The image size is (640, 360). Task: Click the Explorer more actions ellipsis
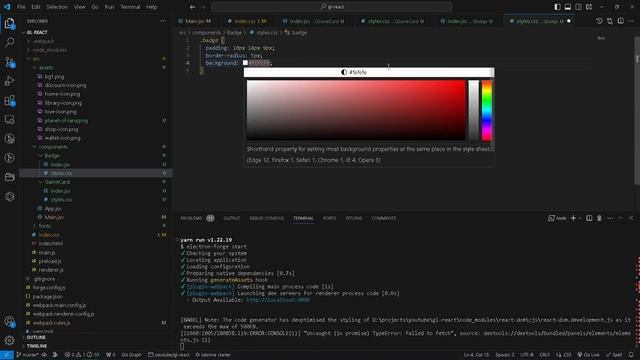tap(163, 21)
